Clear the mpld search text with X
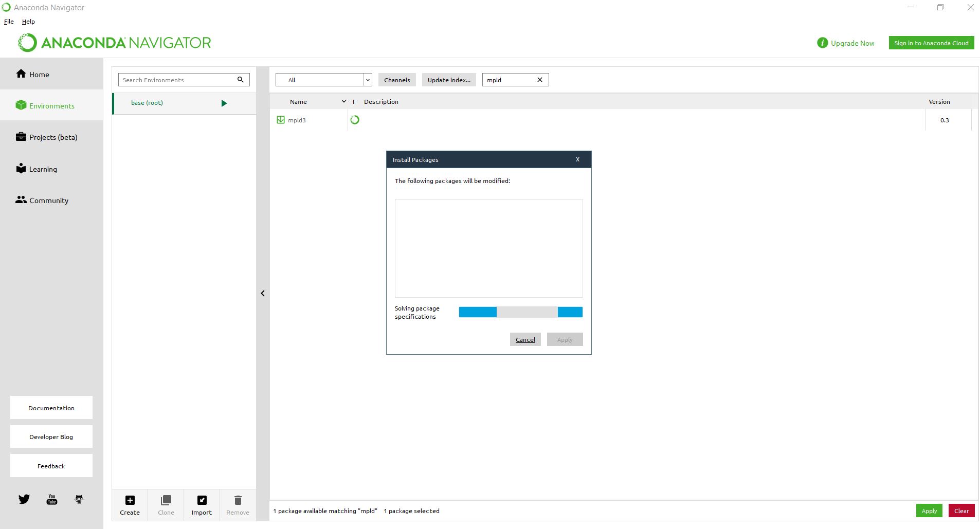 click(540, 80)
